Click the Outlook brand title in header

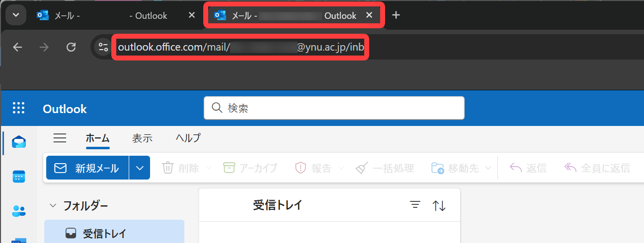tap(65, 109)
